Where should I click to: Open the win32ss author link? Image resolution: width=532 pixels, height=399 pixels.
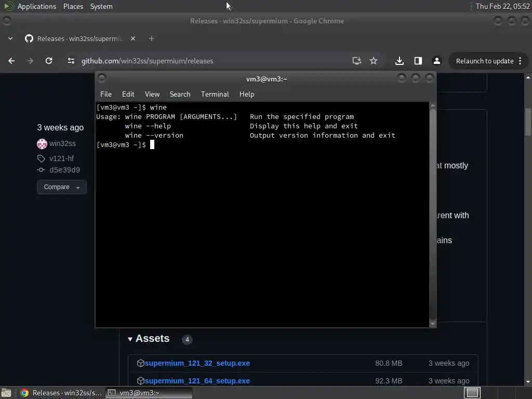pos(62,143)
